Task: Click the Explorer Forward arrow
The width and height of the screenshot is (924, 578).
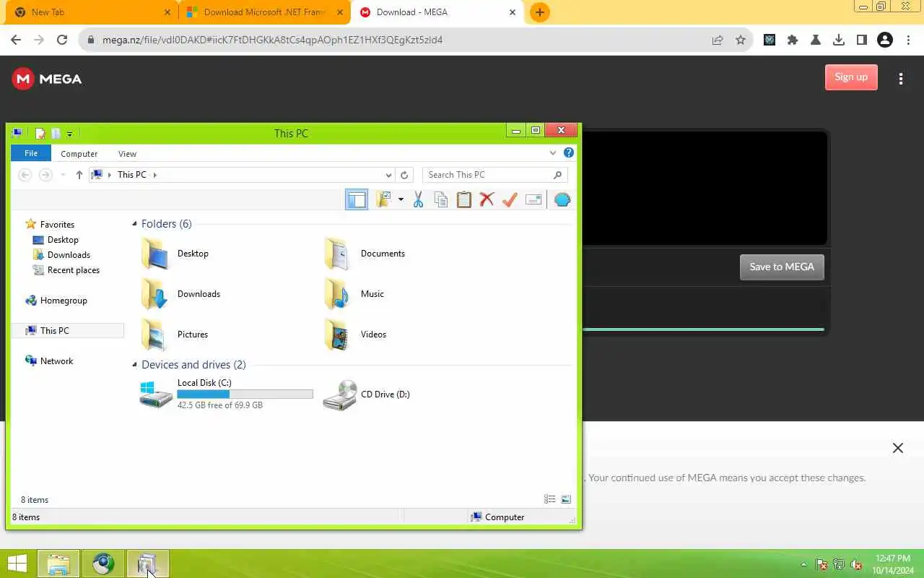Action: point(45,175)
